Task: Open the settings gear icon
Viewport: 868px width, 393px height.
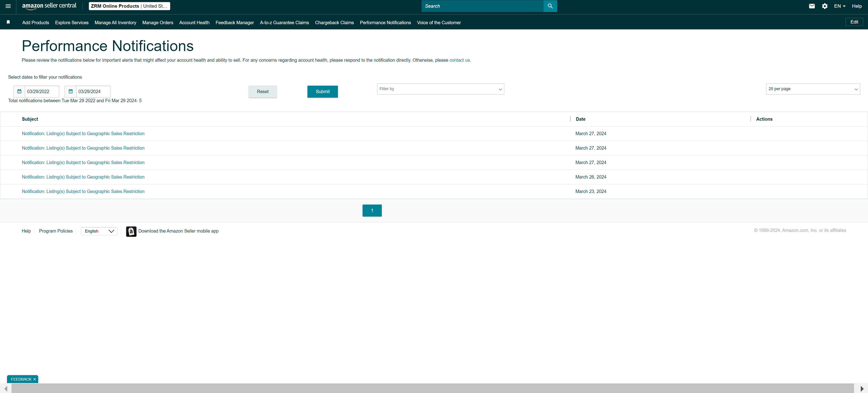Action: coord(825,6)
